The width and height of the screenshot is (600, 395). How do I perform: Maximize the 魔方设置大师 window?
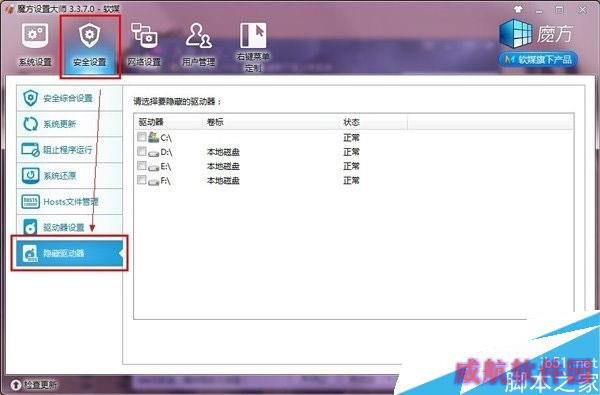pos(560,10)
